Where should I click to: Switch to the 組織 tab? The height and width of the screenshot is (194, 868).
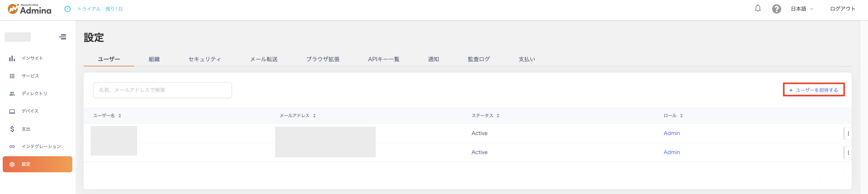click(x=154, y=59)
